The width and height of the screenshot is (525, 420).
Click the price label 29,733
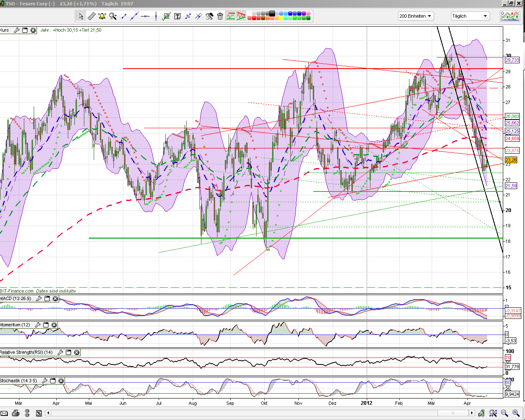tap(512, 60)
